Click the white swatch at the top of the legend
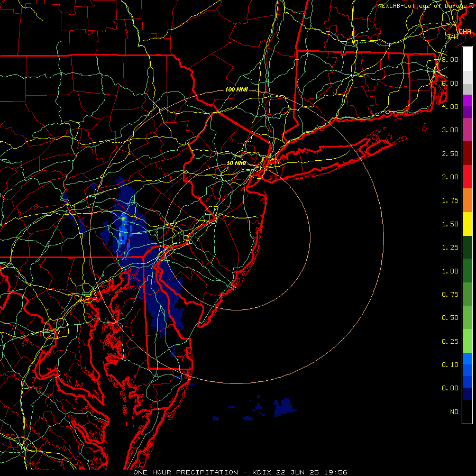Image resolution: width=476 pixels, height=476 pixels. pos(467,59)
